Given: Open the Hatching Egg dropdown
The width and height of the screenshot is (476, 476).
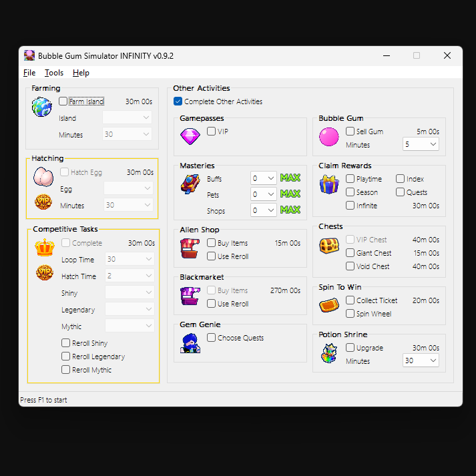Looking at the screenshot, I should tap(129, 188).
